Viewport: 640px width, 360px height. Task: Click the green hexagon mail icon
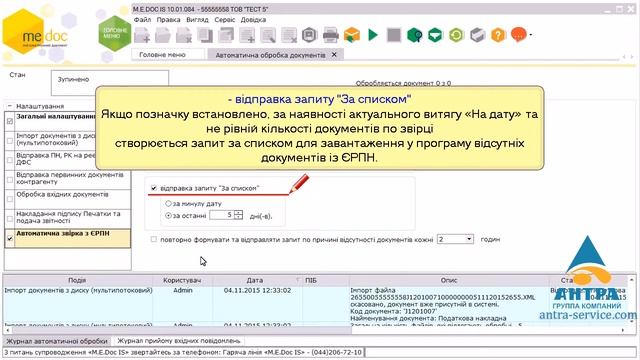tap(436, 35)
